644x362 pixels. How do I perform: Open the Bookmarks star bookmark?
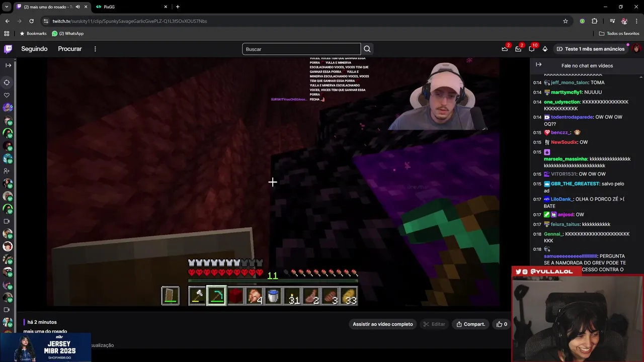click(x=33, y=34)
